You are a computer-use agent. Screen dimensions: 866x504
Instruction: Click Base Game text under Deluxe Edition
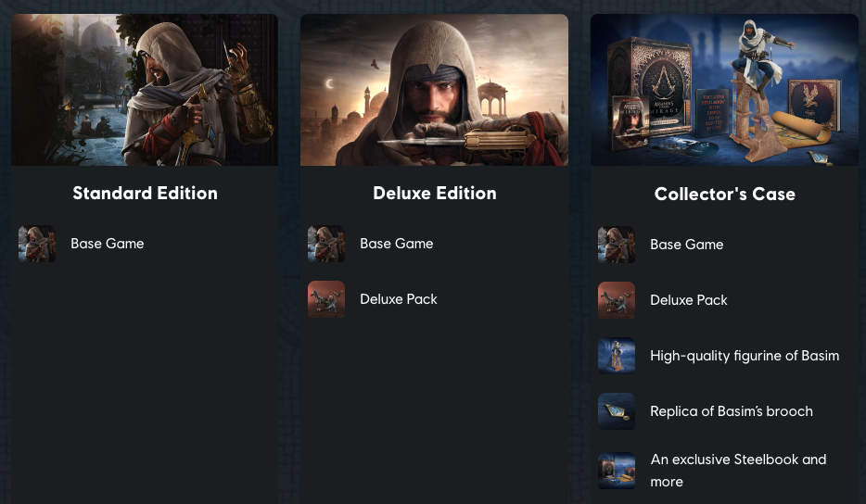[x=397, y=244]
